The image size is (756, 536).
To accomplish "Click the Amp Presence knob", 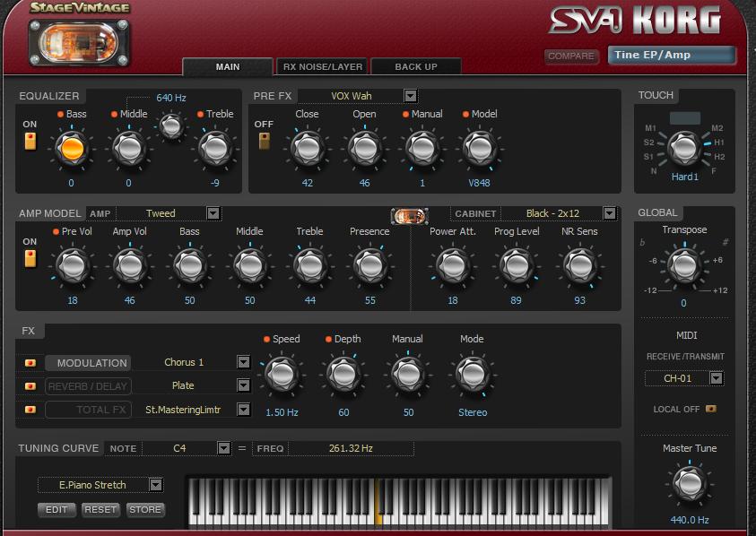I will [370, 266].
